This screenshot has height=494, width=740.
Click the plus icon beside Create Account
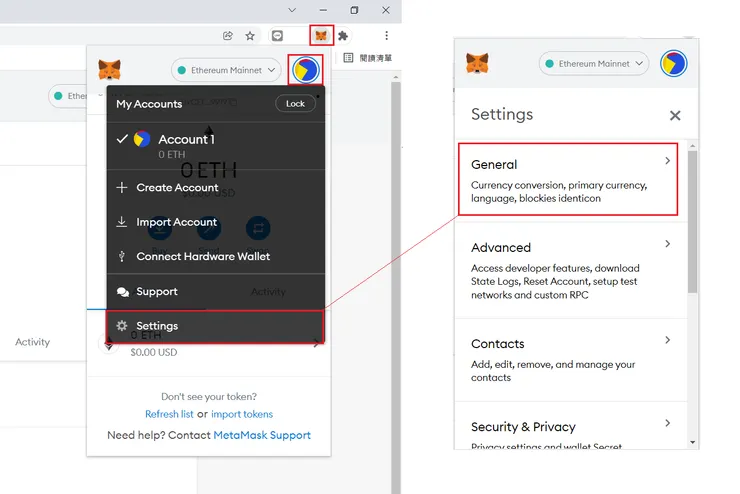coord(122,187)
